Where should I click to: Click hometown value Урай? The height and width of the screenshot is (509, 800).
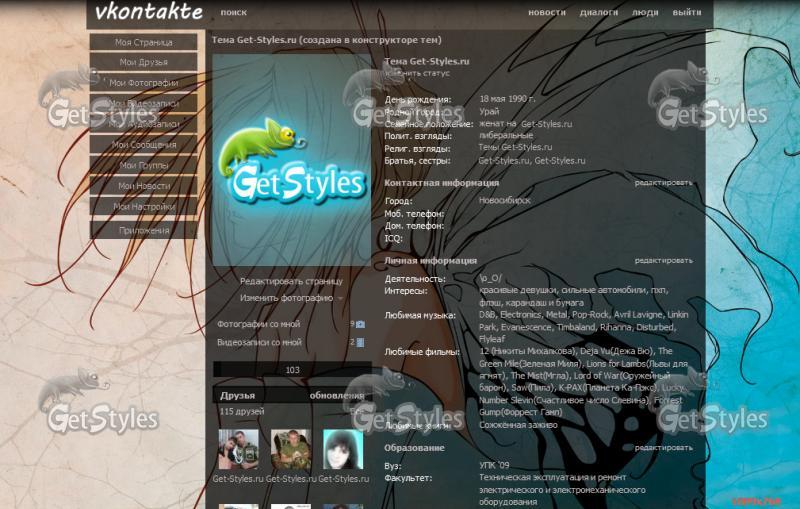tap(489, 112)
